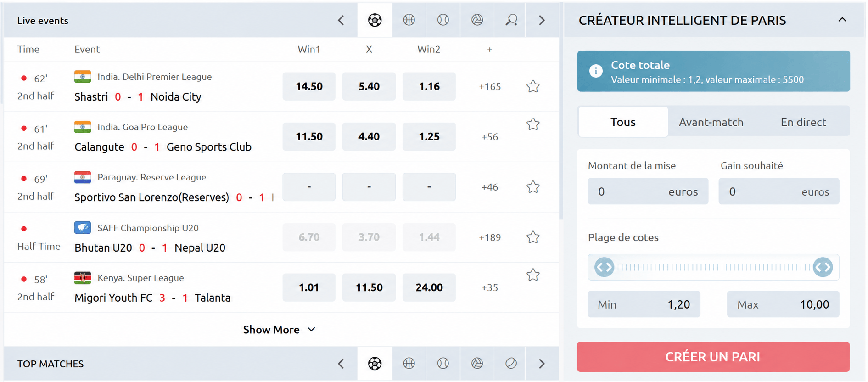Click the info icon beside Cote totale
This screenshot has width=868, height=382.
tap(595, 71)
